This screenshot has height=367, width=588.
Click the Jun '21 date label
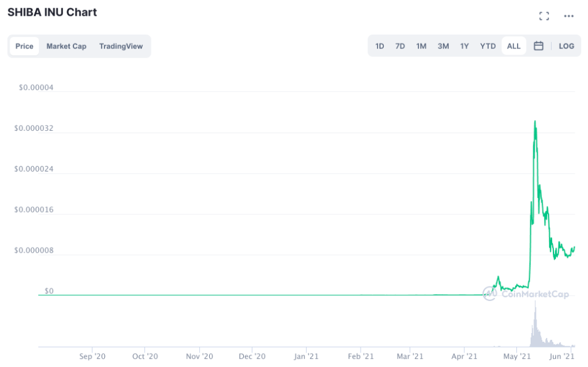pos(562,356)
